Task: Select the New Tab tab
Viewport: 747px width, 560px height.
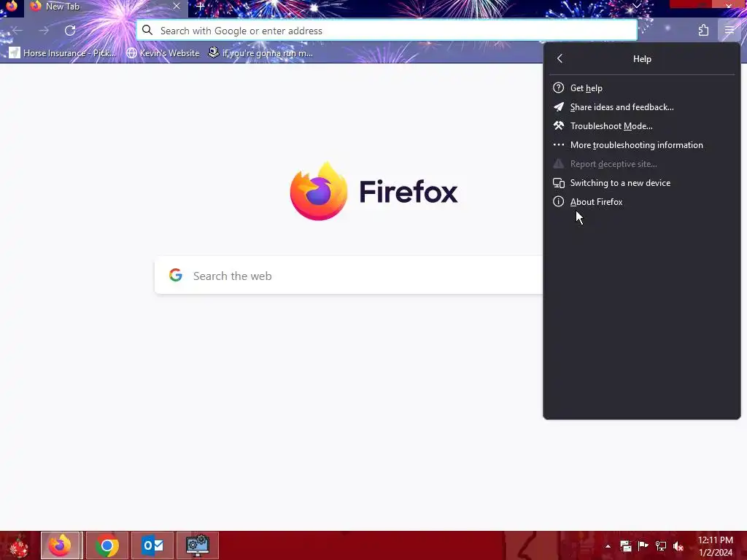Action: click(106, 7)
